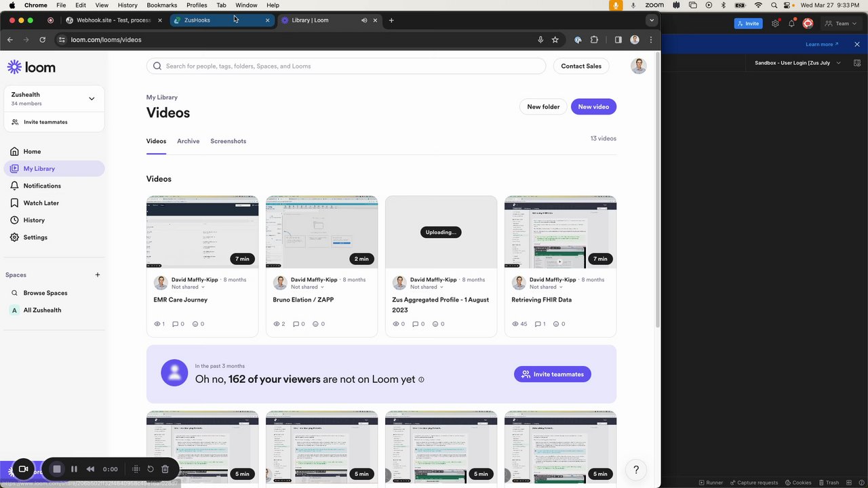Click Postman Invite button
This screenshot has height=488, width=868.
748,23
